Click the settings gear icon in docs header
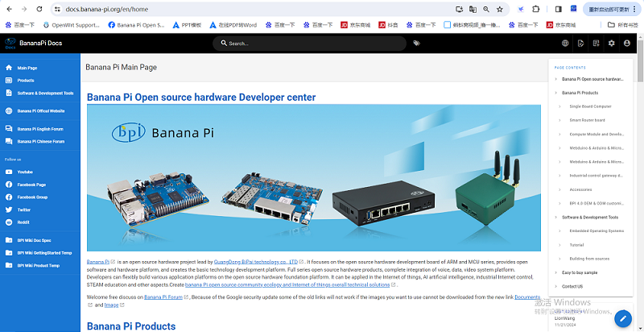This screenshot has height=332, width=644. point(611,43)
